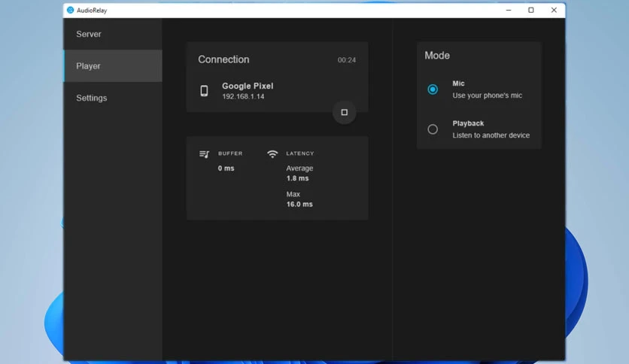
Task: Select the Playback mode radio button
Action: coord(433,129)
